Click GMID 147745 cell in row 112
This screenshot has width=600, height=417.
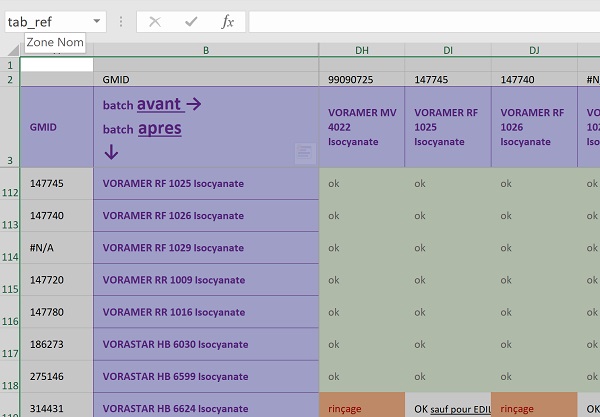(57, 184)
